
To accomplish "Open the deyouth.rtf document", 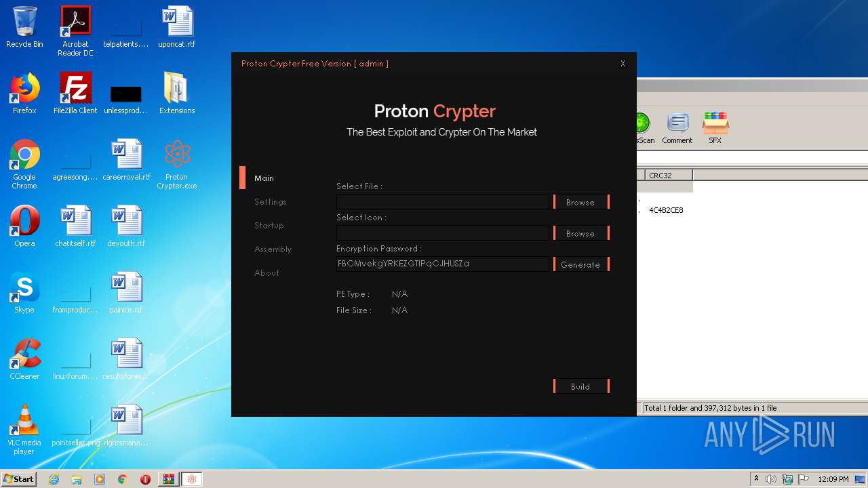I will [126, 226].
